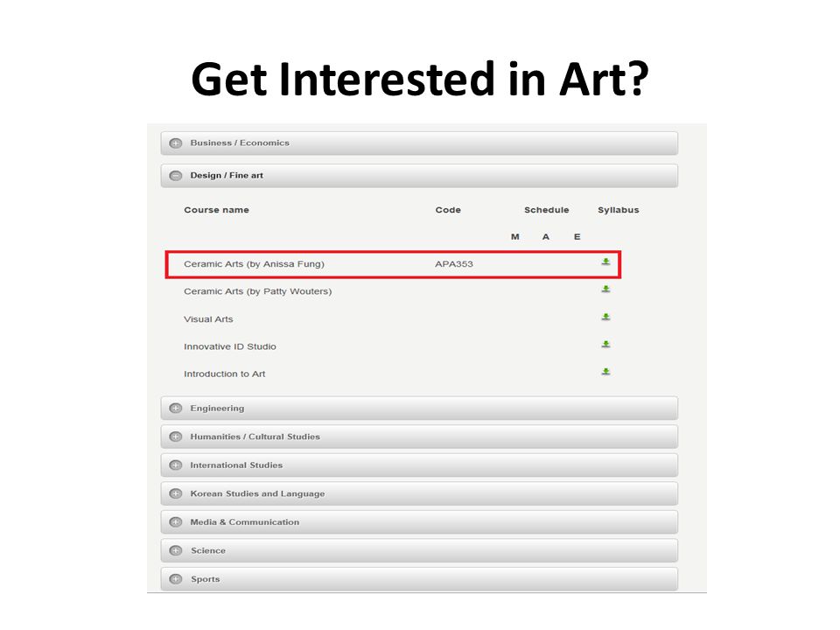Click the Innovative ID Studio course name
This screenshot has width=840, height=630.
pos(230,346)
